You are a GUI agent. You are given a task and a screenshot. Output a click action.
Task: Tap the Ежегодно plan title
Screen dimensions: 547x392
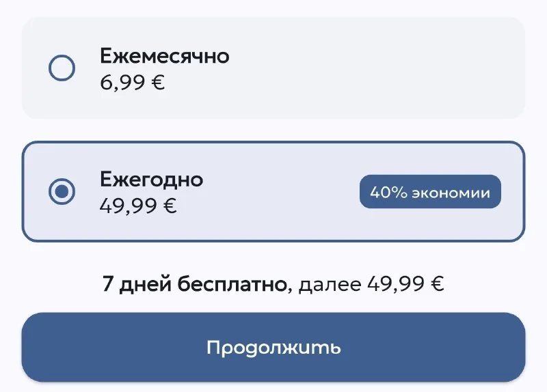[151, 180]
